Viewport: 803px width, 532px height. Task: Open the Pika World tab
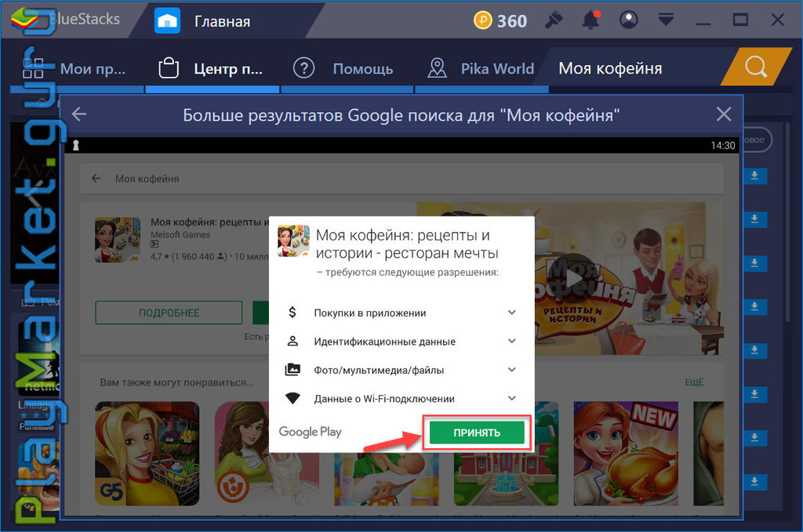tap(481, 68)
